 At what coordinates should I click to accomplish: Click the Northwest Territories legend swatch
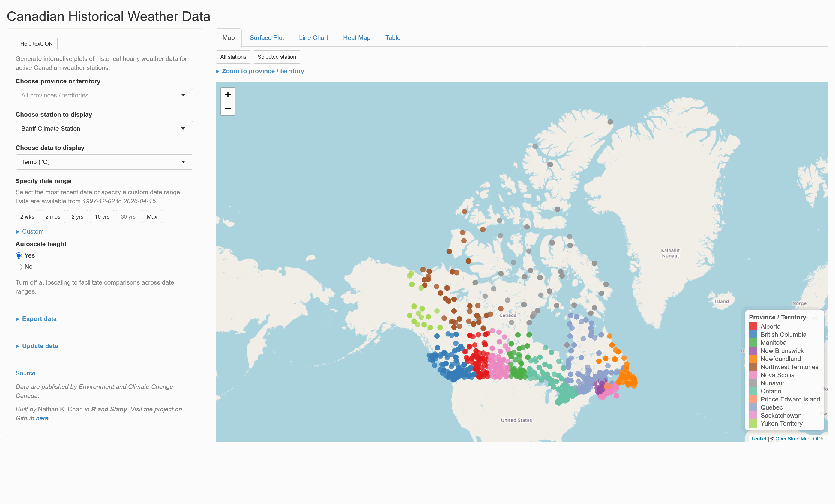coord(753,367)
